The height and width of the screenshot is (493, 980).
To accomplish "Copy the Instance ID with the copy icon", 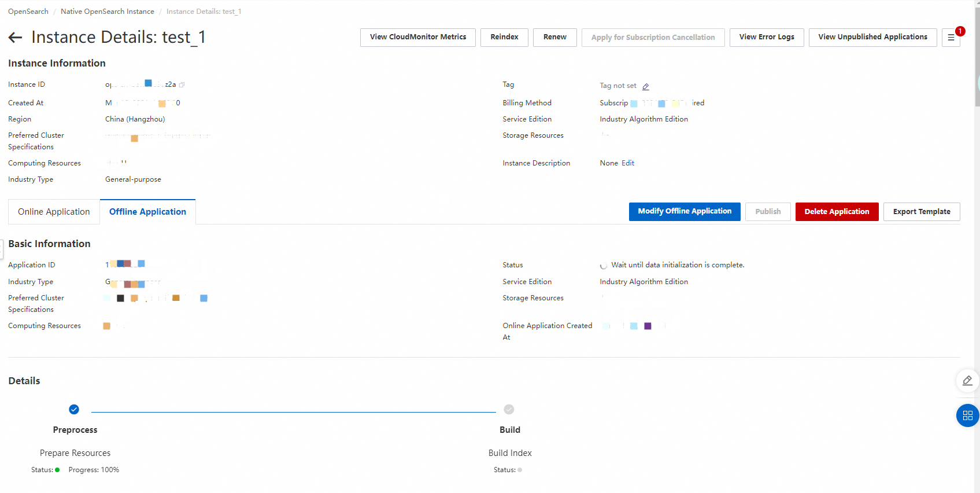I will (x=182, y=84).
